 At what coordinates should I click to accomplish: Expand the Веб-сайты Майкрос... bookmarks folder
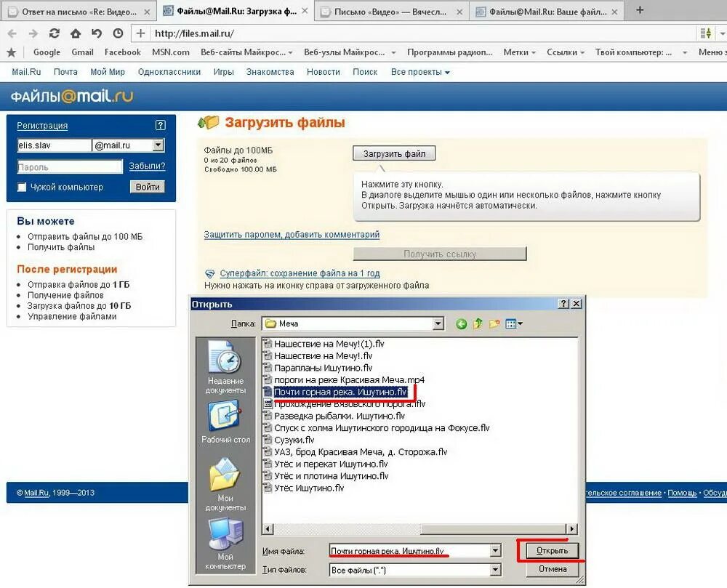point(246,52)
